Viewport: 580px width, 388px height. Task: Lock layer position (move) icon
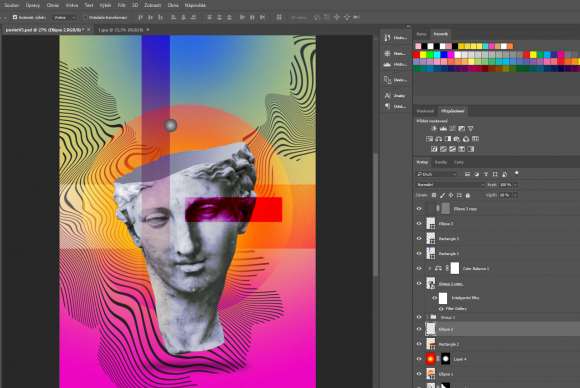point(451,195)
